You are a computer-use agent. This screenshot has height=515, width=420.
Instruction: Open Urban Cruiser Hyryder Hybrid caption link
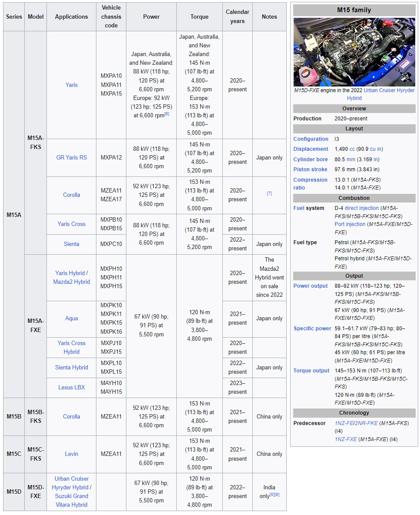coord(380,94)
